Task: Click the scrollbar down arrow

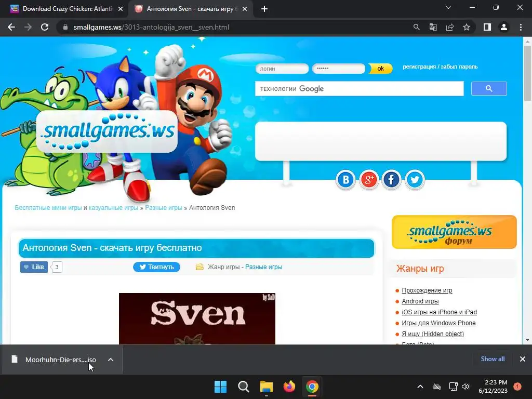Action: pos(527,340)
